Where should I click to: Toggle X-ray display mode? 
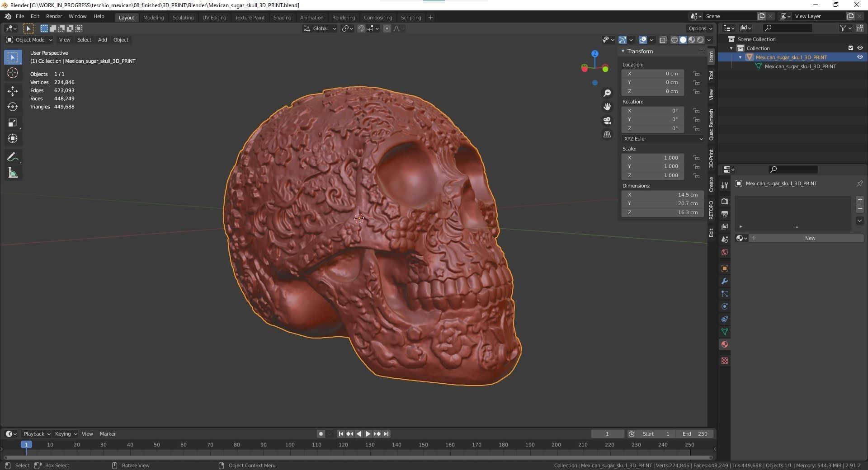(x=663, y=40)
